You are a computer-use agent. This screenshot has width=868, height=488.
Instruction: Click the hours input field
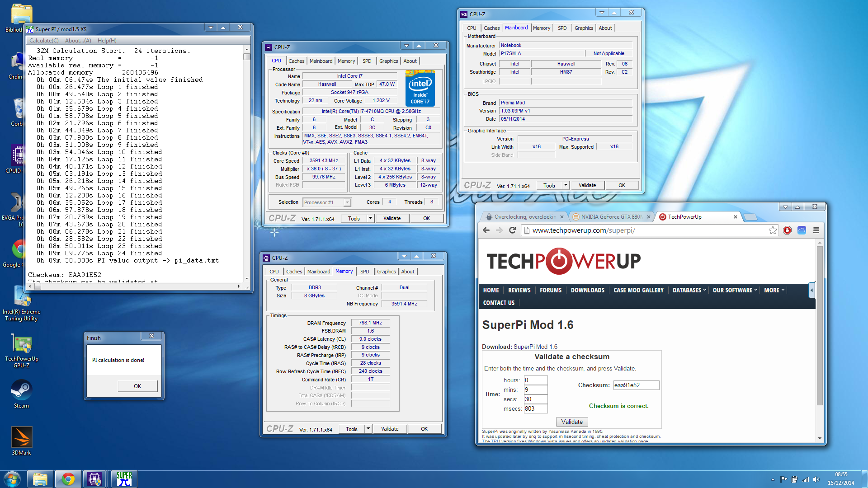(536, 380)
